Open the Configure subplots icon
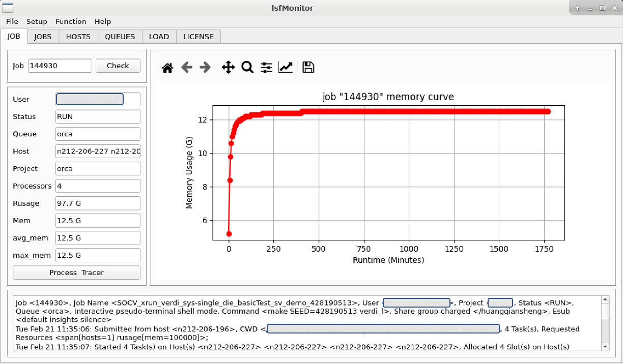 [x=266, y=67]
